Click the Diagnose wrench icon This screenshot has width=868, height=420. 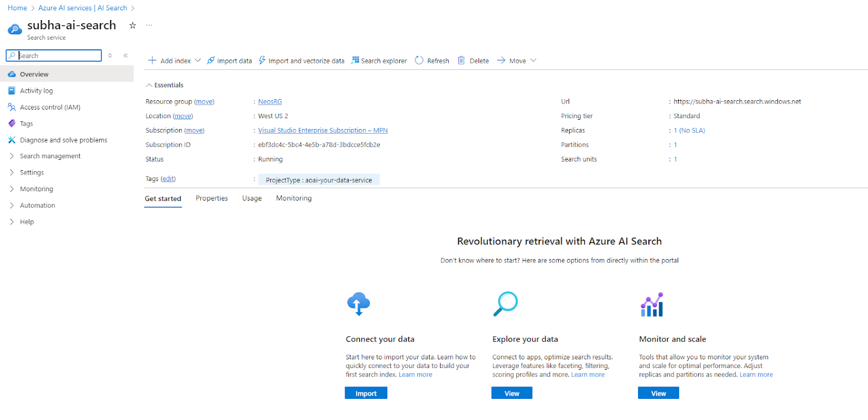click(x=12, y=140)
